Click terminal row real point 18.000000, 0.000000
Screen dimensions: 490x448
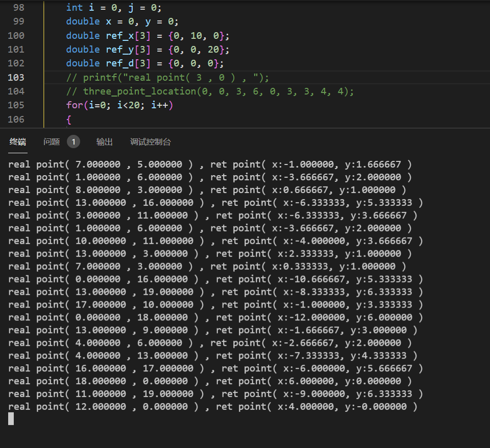point(210,382)
